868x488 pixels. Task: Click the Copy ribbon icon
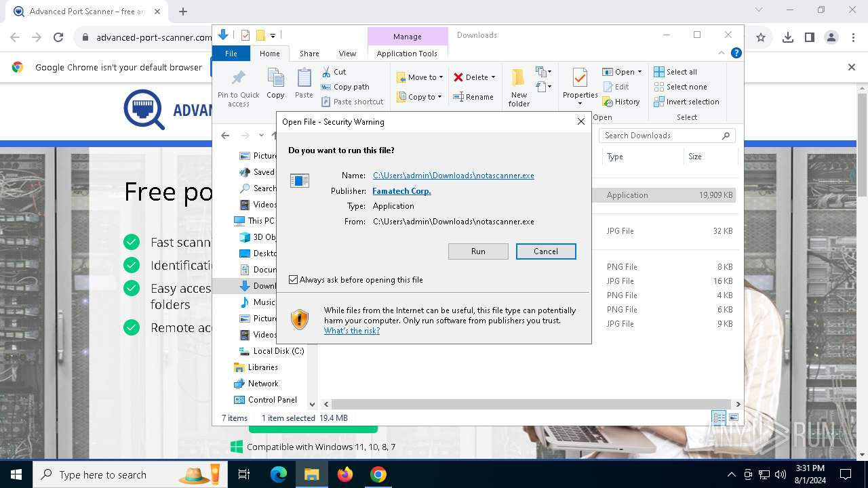pyautogui.click(x=275, y=84)
